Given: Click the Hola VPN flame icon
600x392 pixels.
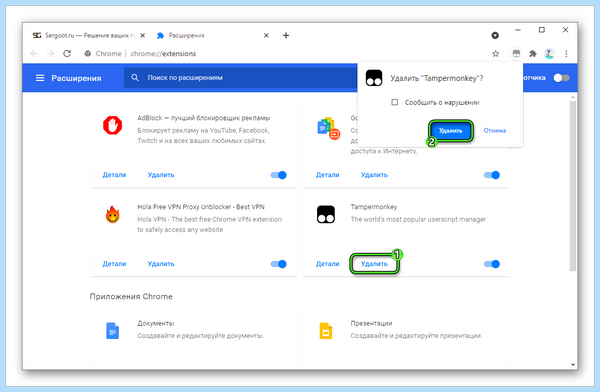Looking at the screenshot, I should (112, 214).
